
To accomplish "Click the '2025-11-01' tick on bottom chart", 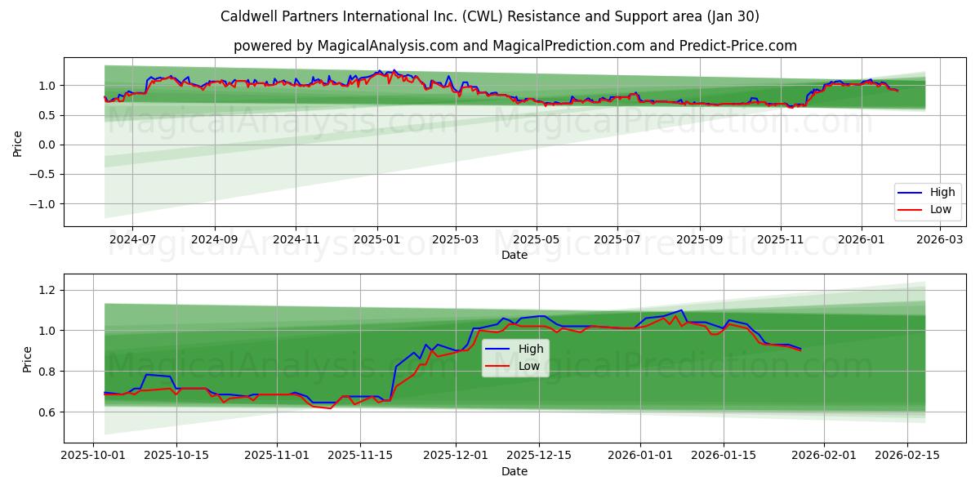I will pos(276,456).
